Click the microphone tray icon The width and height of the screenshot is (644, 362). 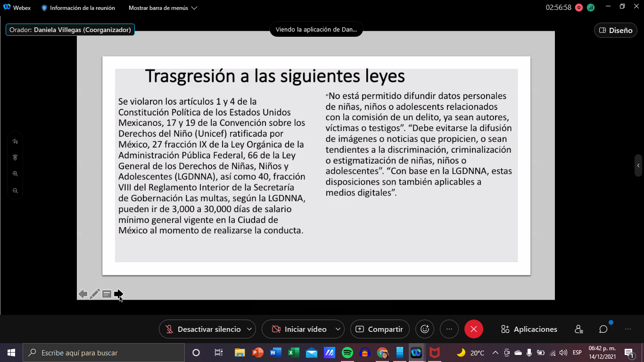[529, 353]
